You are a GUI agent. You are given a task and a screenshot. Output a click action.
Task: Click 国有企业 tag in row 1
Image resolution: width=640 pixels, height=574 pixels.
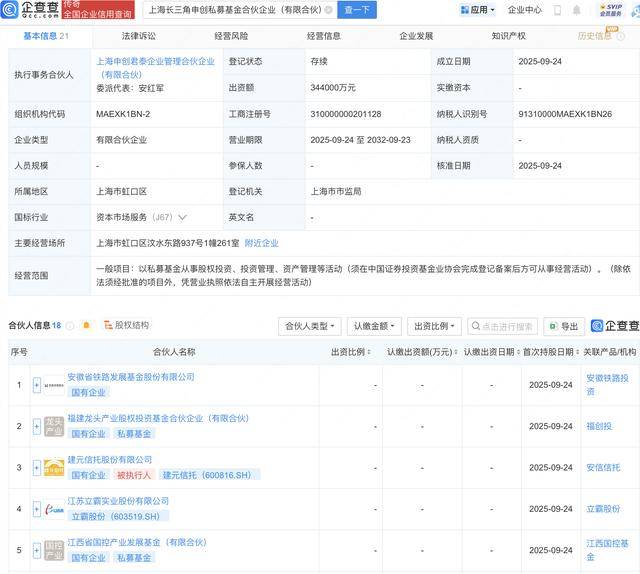pos(89,393)
